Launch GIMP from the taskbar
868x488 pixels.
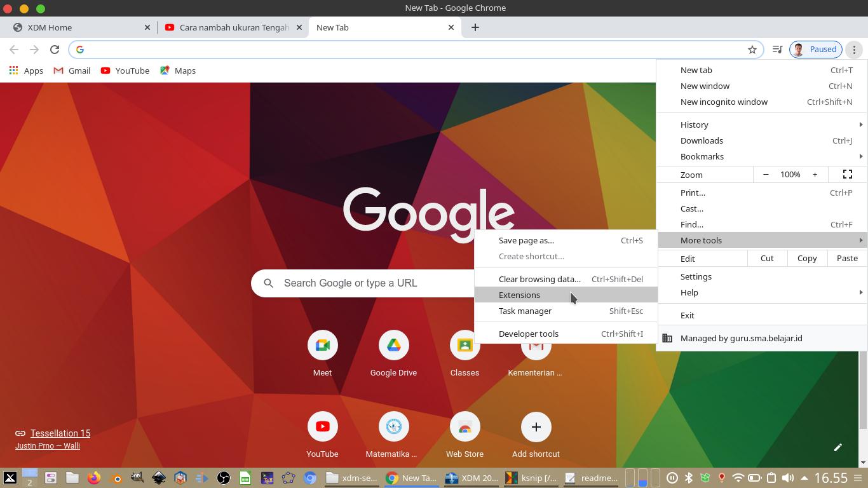click(137, 478)
